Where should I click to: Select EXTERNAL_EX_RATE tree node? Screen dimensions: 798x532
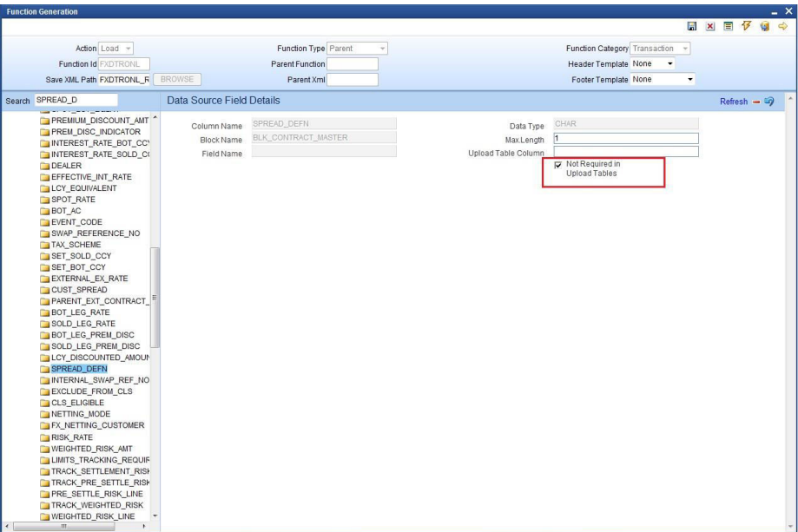[x=89, y=279]
